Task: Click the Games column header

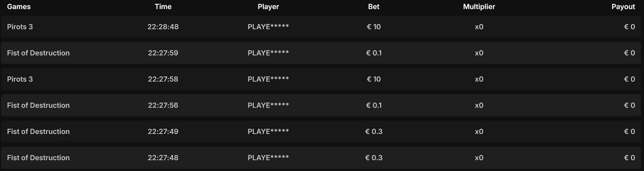Action: [18, 7]
